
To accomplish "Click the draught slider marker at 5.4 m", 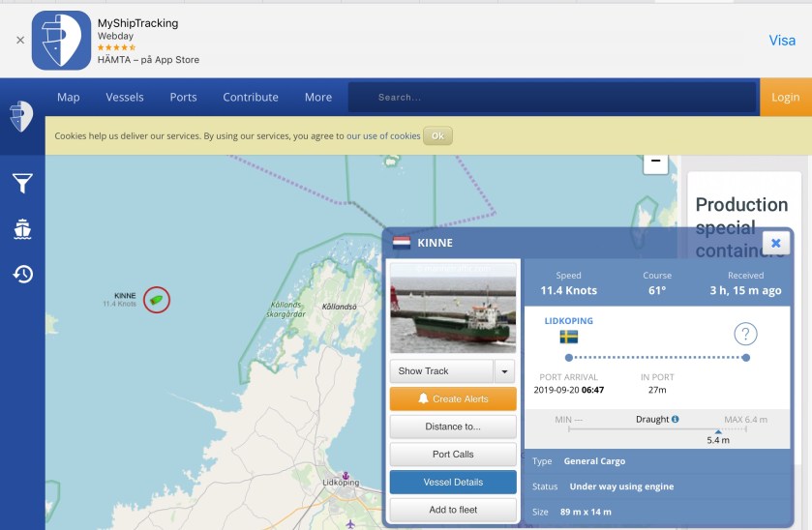I will 717,432.
